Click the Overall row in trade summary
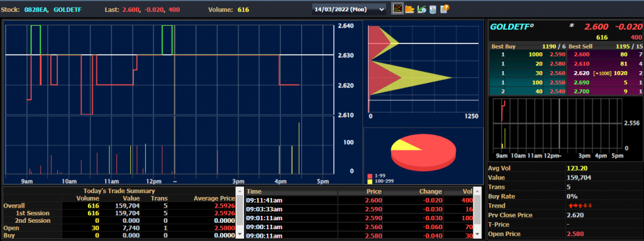Image resolution: width=644 pixels, height=241 pixels. [x=119, y=206]
